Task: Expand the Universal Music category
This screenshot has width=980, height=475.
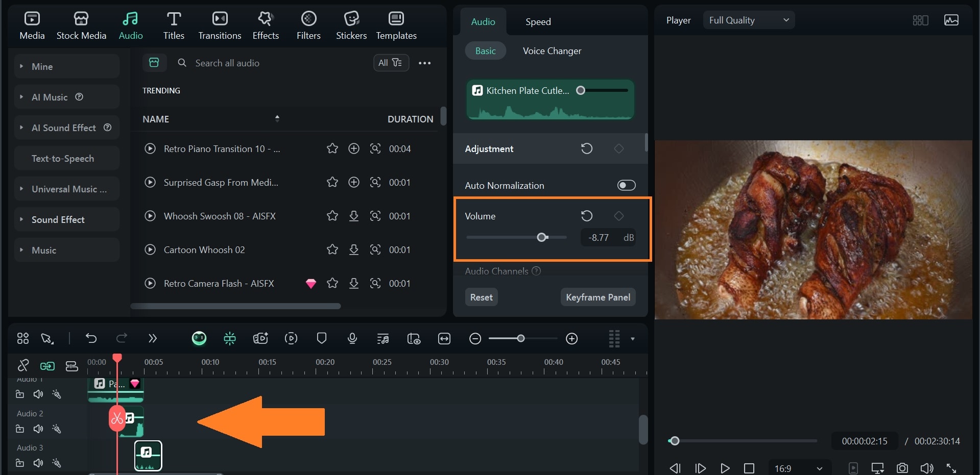Action: coord(67,189)
